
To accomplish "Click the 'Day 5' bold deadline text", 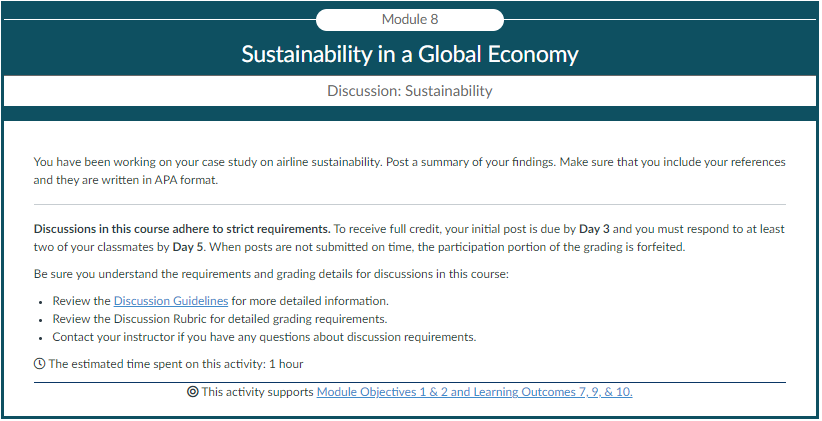I will click(187, 247).
